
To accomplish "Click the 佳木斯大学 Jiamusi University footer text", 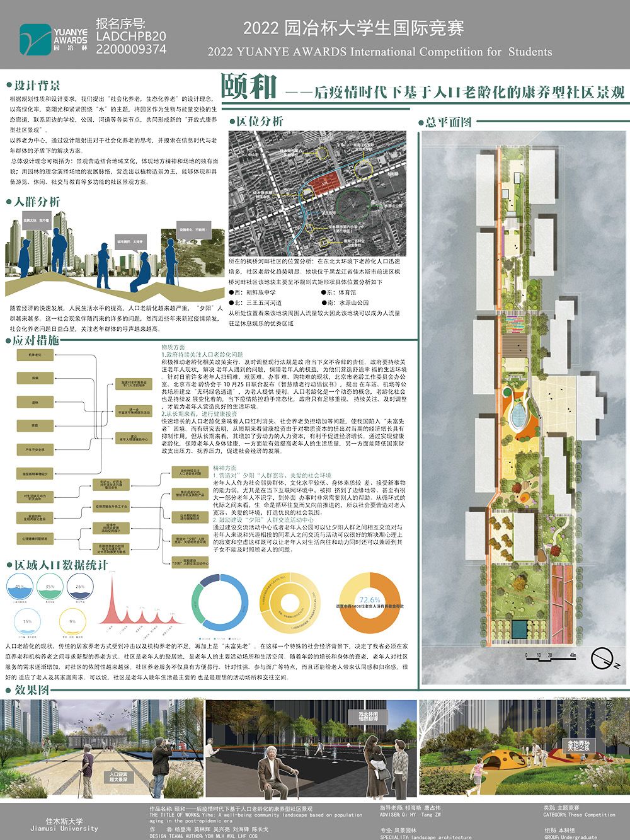I will tap(64, 825).
